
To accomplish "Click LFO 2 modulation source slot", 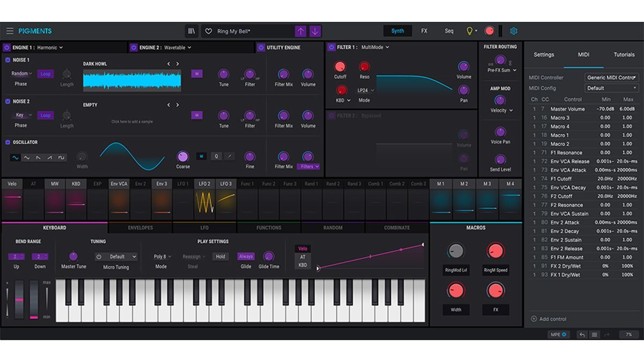I will pos(204,199).
